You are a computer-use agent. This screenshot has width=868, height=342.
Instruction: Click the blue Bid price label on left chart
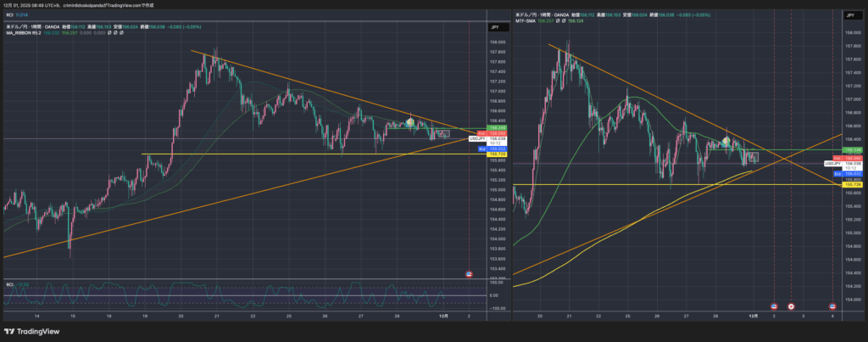pyautogui.click(x=481, y=149)
